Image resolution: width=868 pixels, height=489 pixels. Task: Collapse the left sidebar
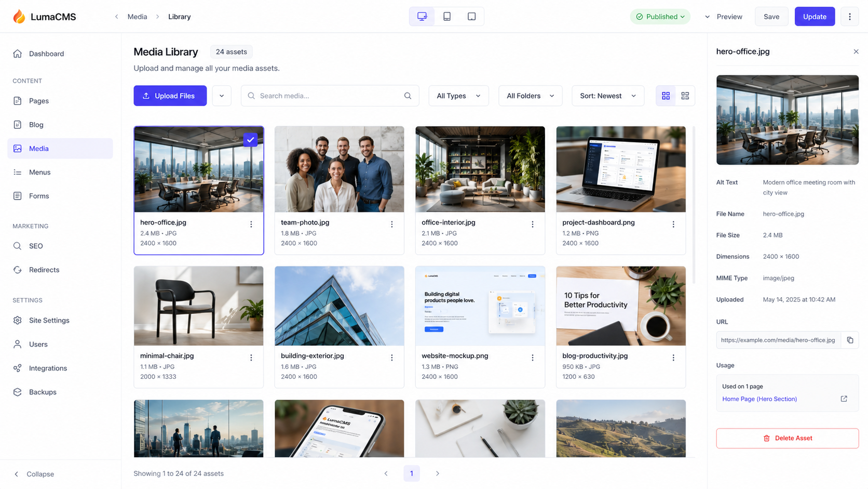[x=34, y=474]
